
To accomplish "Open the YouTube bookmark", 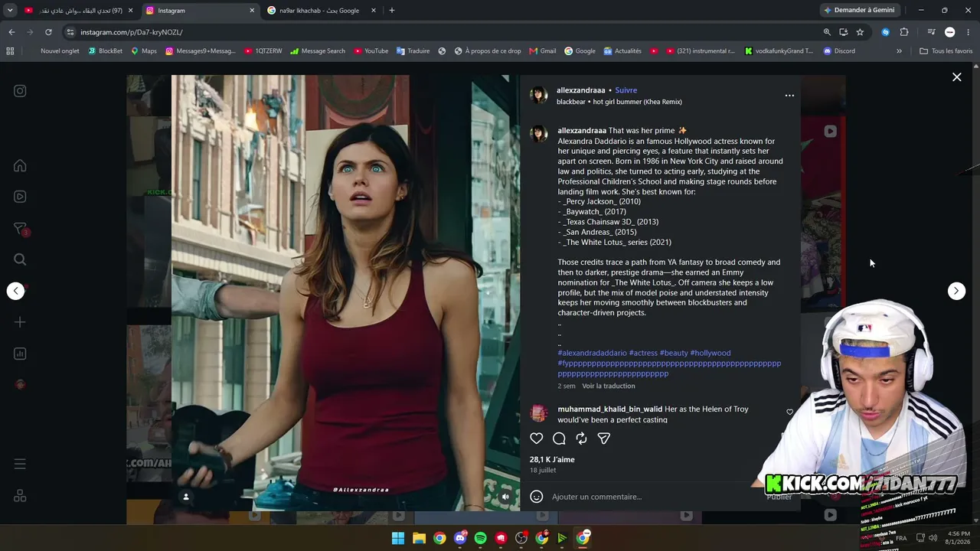I will [x=371, y=51].
